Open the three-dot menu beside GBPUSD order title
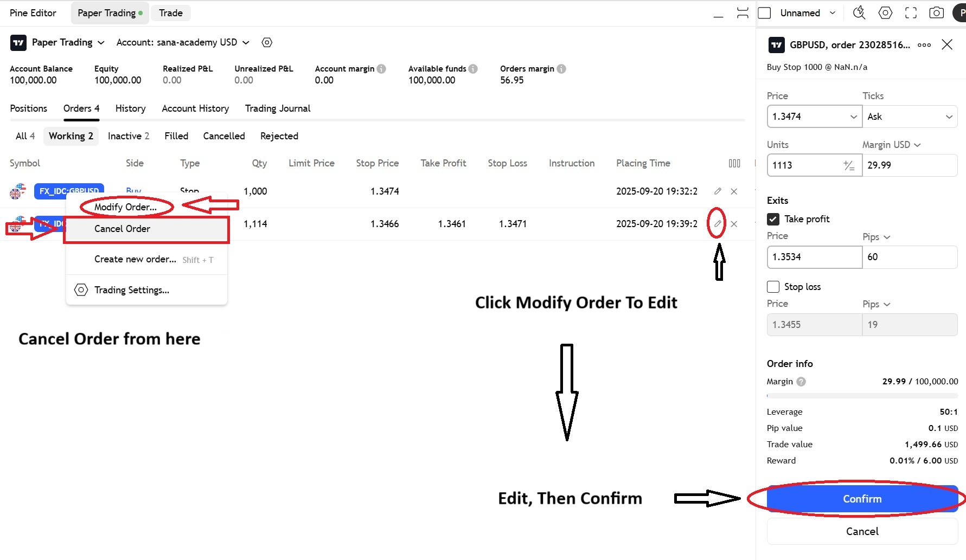 [x=924, y=45]
